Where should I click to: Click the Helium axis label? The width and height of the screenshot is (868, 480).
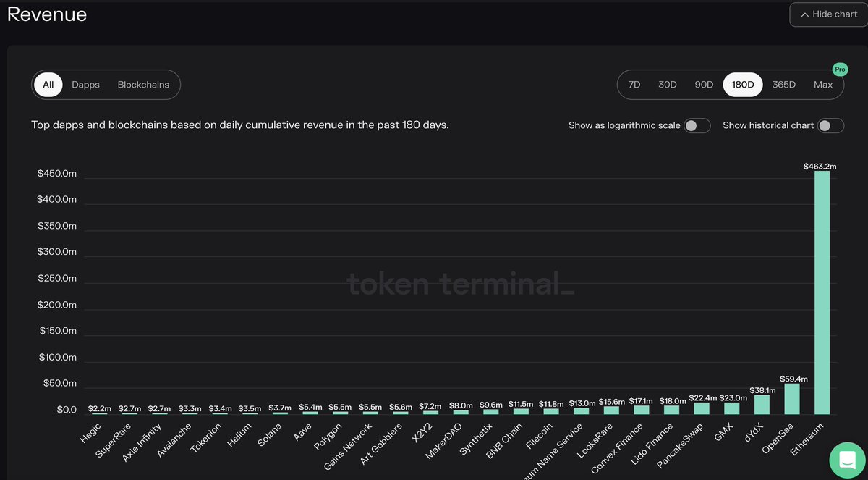240,433
